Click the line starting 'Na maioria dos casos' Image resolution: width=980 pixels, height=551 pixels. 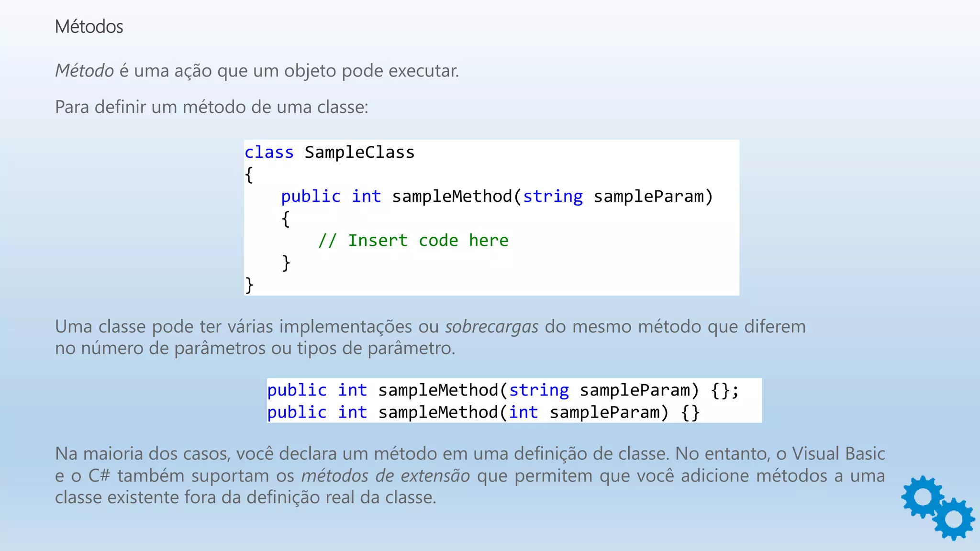(470, 453)
